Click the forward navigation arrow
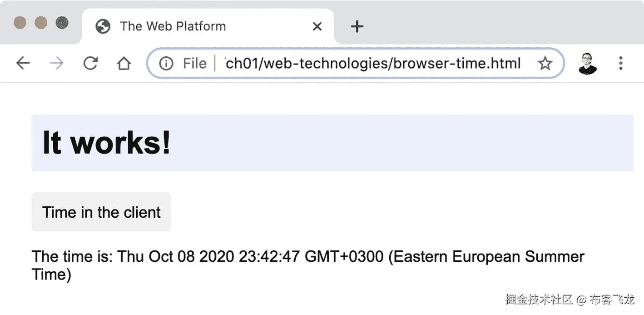The height and width of the screenshot is (315, 644). pos(56,63)
